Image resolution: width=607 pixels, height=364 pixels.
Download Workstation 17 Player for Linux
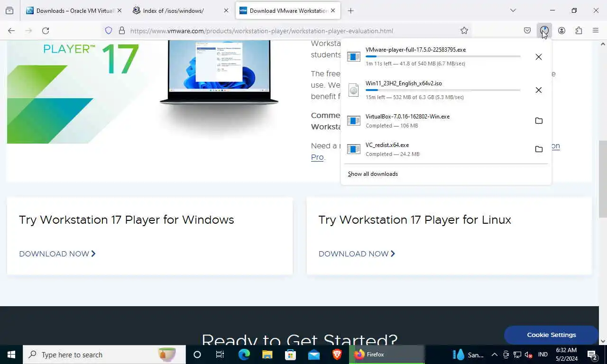[x=357, y=254]
